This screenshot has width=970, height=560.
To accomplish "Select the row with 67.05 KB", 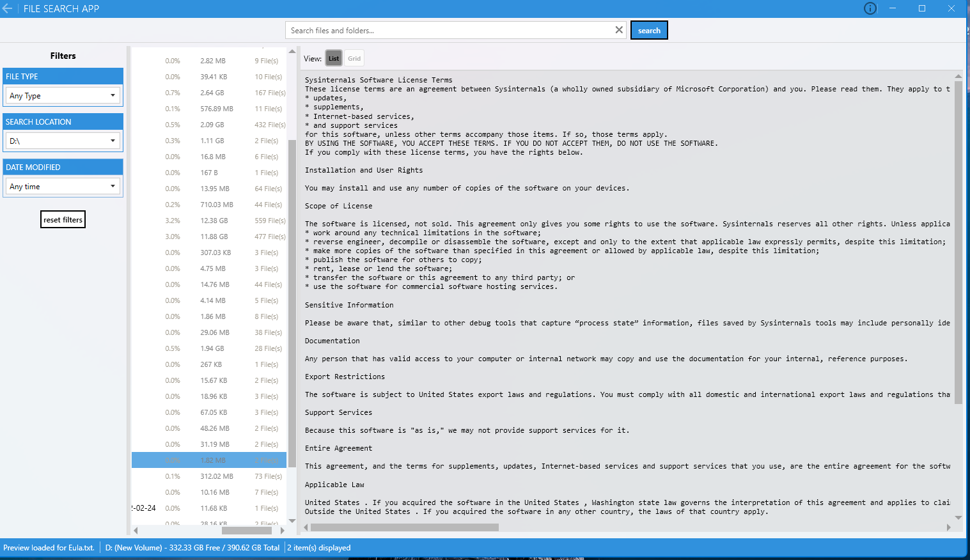I will (x=209, y=412).
